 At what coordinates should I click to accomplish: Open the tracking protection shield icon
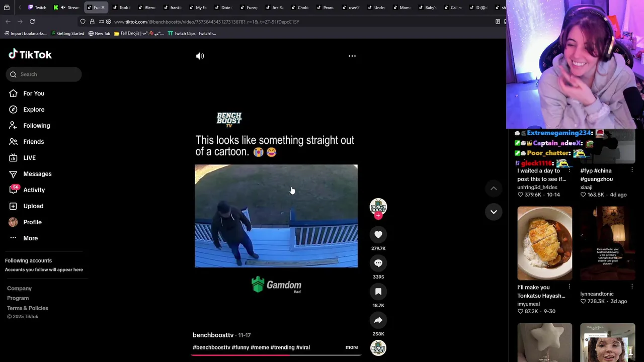[83, 22]
